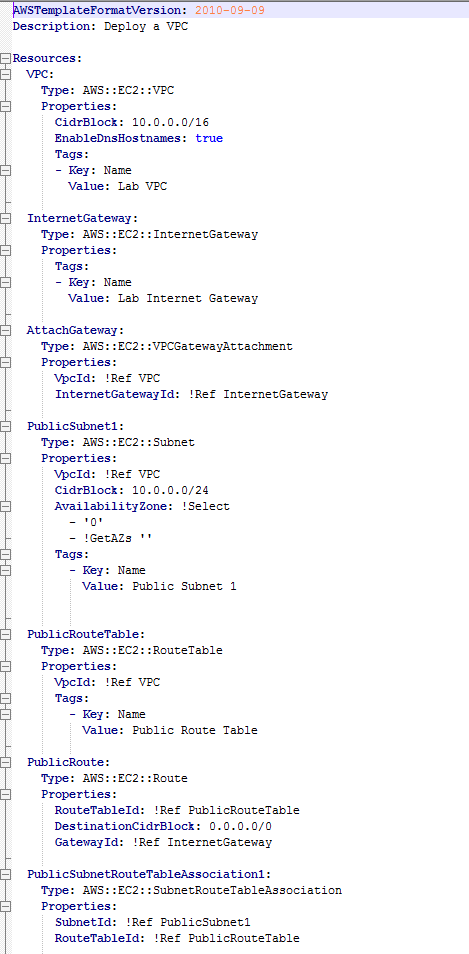469x954 pixels.
Task: Click the 'AttachGateway:' key text
Action: (75, 330)
